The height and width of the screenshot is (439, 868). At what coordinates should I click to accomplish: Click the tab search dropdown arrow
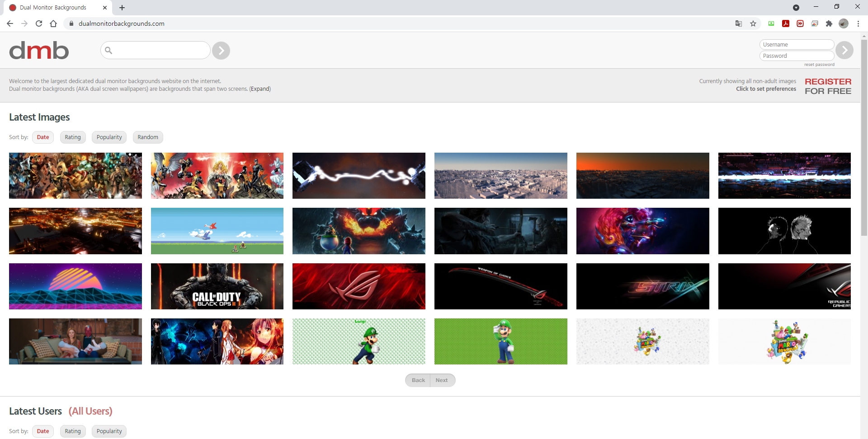(x=796, y=8)
